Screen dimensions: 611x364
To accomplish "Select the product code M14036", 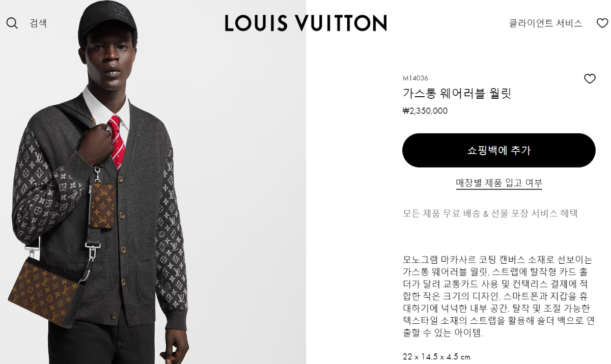I will (x=415, y=78).
